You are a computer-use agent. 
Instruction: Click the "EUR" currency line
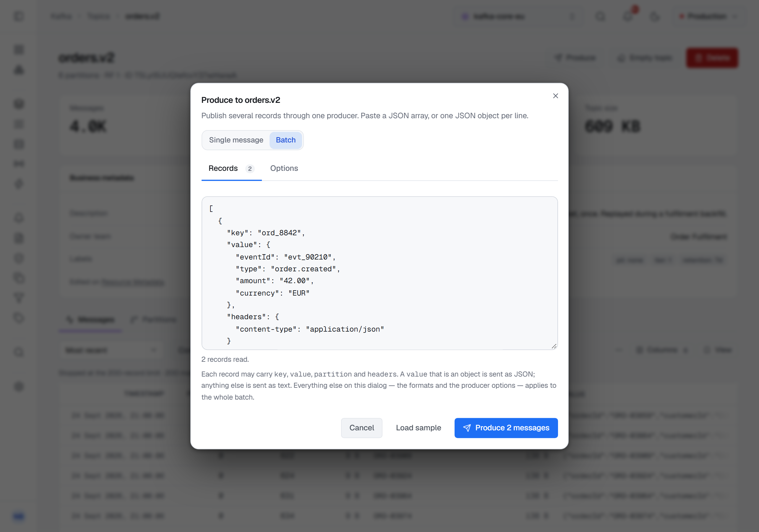pyautogui.click(x=273, y=293)
